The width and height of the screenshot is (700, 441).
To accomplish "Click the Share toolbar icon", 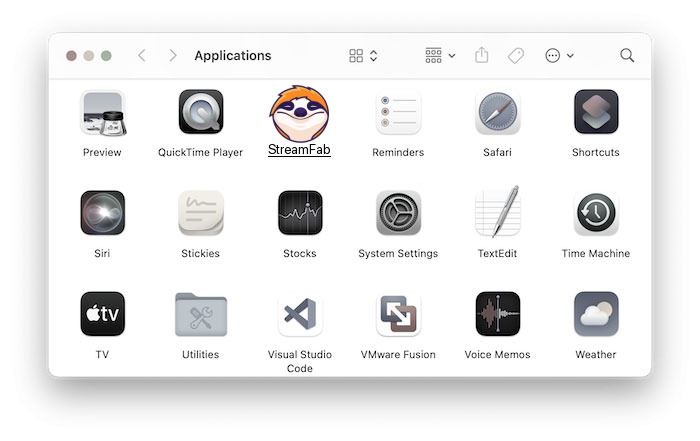I will tap(481, 55).
